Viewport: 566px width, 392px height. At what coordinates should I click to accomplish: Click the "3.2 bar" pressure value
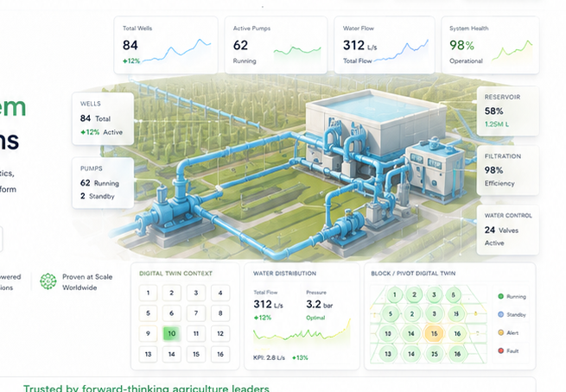coord(320,305)
